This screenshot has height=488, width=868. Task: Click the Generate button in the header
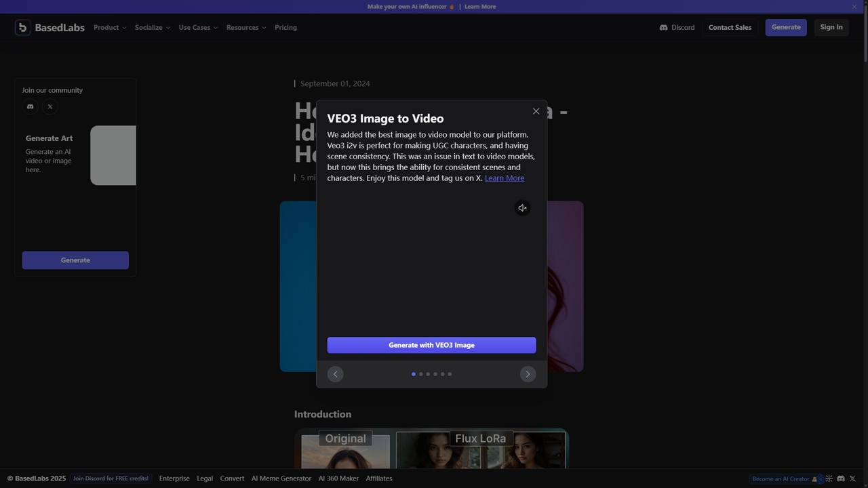pyautogui.click(x=786, y=27)
